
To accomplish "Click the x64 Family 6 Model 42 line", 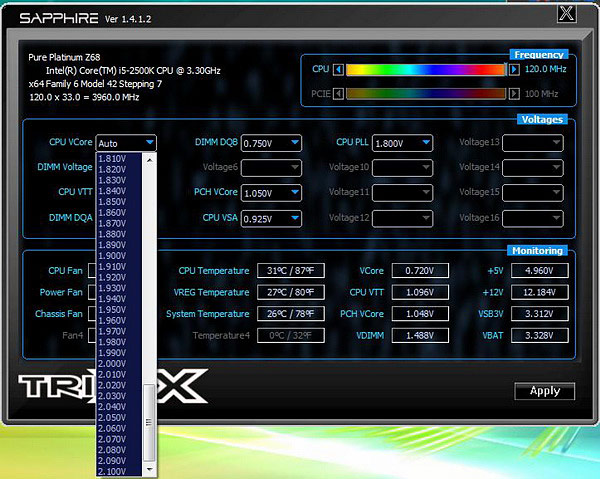I will 95,84.
